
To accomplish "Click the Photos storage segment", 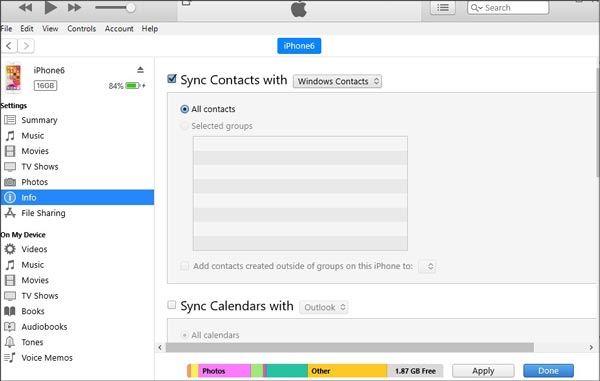I will click(224, 371).
